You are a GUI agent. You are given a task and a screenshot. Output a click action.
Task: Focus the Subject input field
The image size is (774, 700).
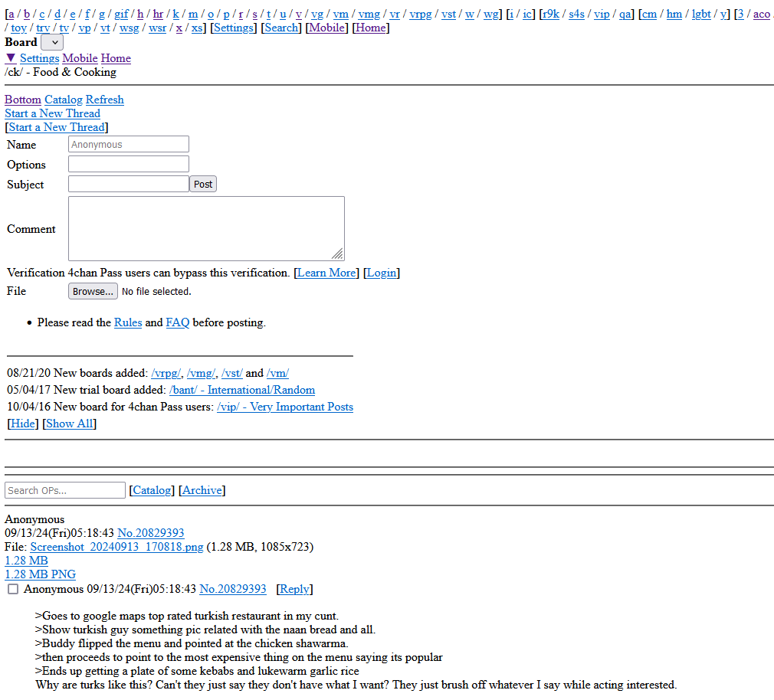point(128,184)
